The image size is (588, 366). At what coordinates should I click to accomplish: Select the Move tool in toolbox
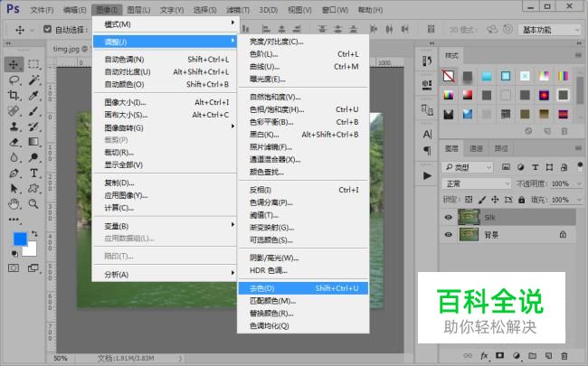pyautogui.click(x=14, y=64)
